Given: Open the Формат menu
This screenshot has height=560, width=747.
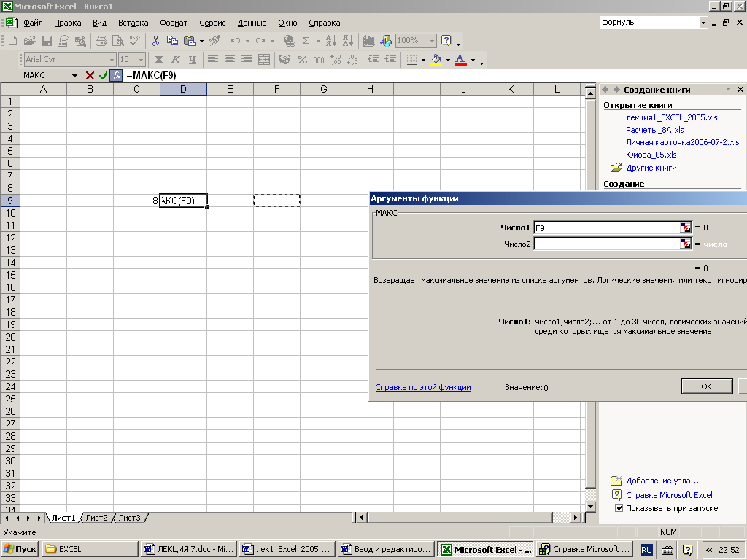Looking at the screenshot, I should [174, 23].
